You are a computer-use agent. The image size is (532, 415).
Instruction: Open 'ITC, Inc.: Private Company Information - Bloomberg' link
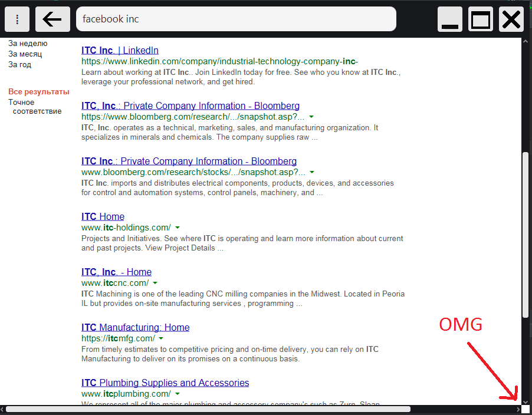pyautogui.click(x=191, y=106)
